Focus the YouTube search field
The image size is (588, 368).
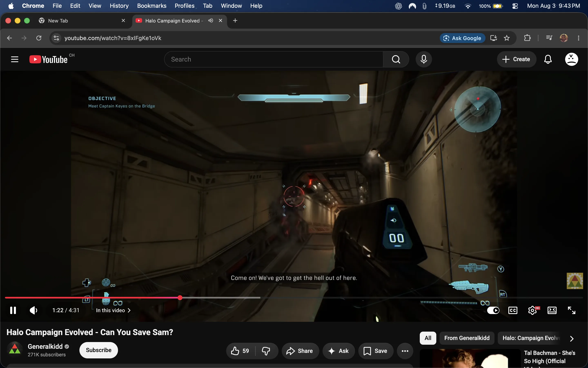coord(274,59)
